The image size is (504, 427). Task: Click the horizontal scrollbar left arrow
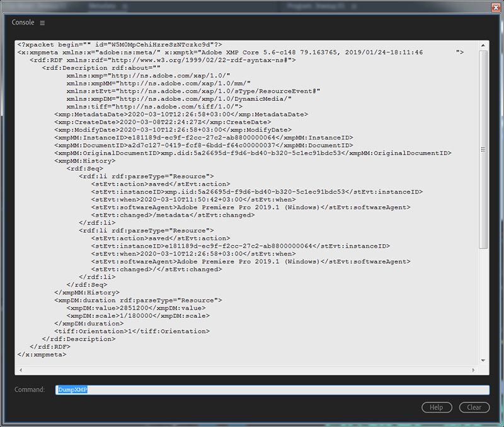(21, 370)
